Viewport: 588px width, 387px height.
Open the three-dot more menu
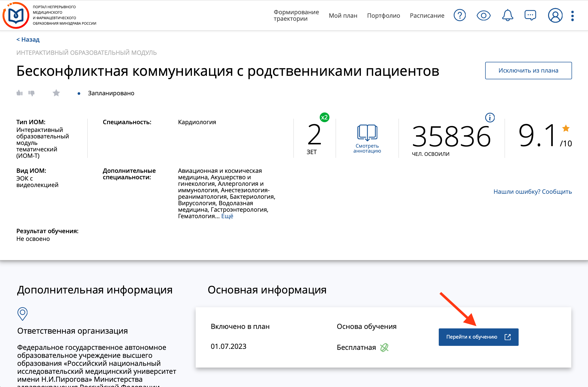[x=573, y=16]
